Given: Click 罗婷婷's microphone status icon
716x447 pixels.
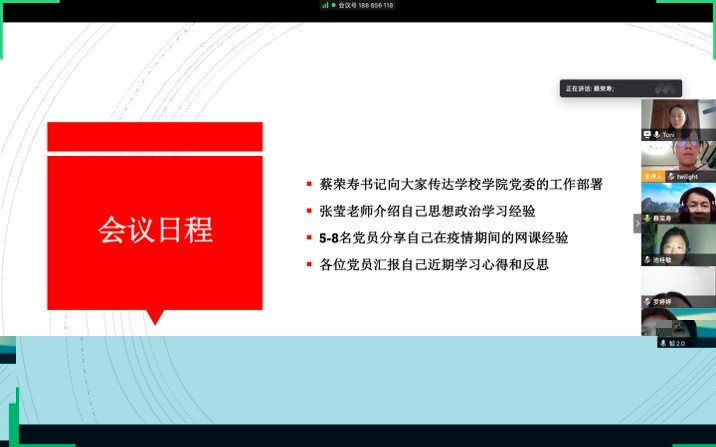Looking at the screenshot, I should [x=647, y=301].
